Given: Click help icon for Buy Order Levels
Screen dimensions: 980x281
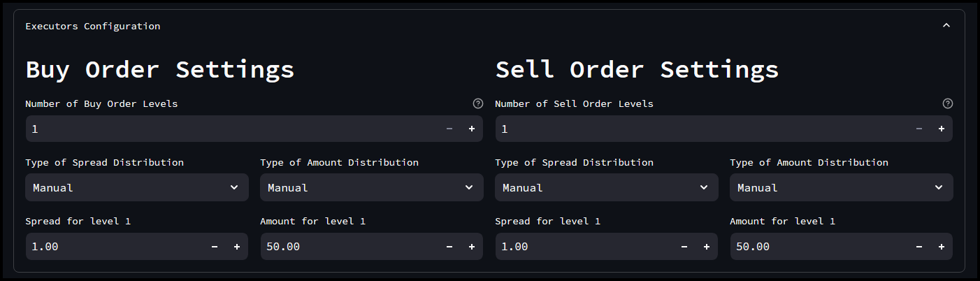Looking at the screenshot, I should tap(477, 103).
